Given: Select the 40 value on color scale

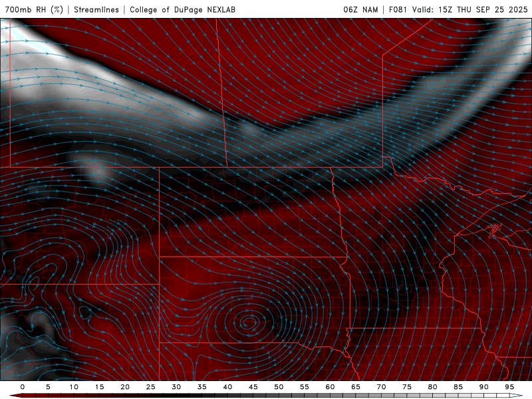Looking at the screenshot, I should tap(227, 387).
